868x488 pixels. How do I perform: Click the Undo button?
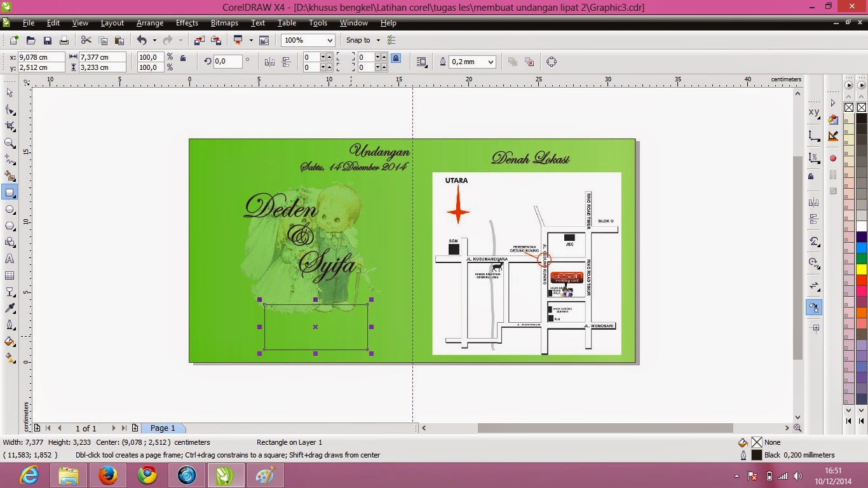(141, 40)
